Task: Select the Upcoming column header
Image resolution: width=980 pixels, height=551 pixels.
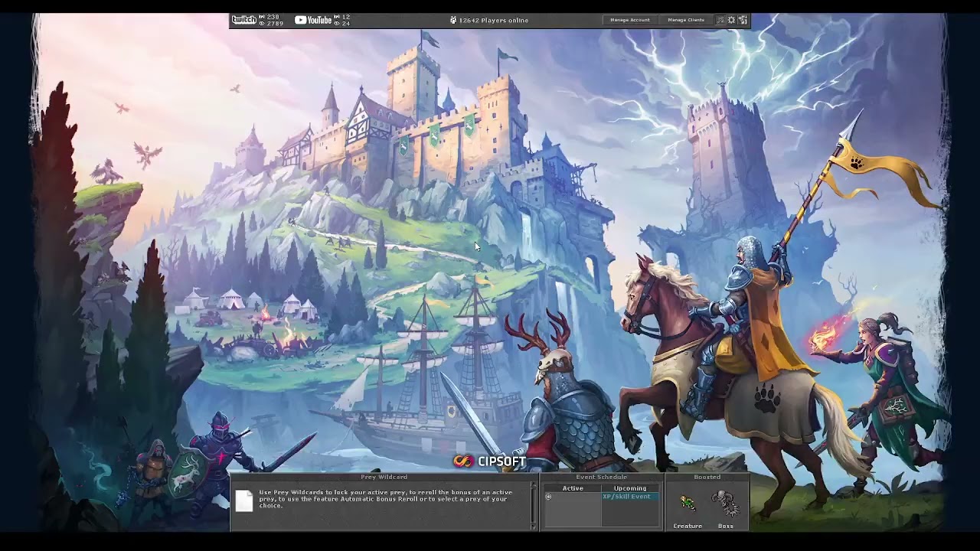Action: 630,488
